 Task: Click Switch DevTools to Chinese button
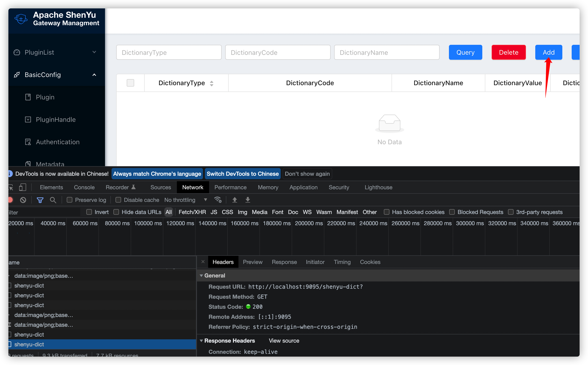[242, 174]
